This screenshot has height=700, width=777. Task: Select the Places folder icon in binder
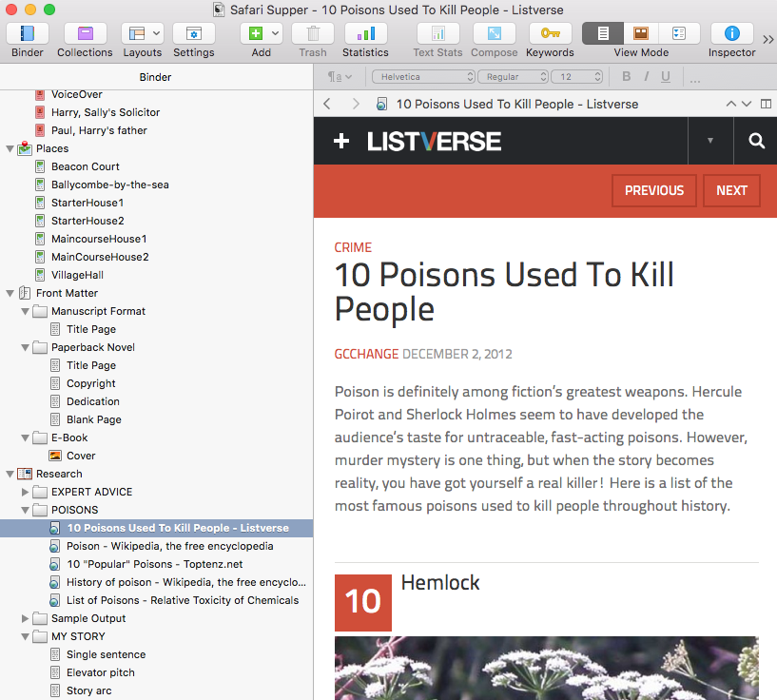point(25,148)
